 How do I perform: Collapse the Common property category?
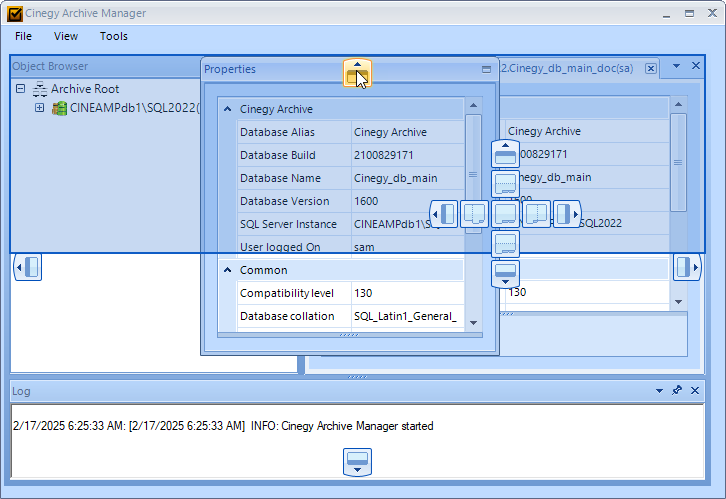click(227, 270)
